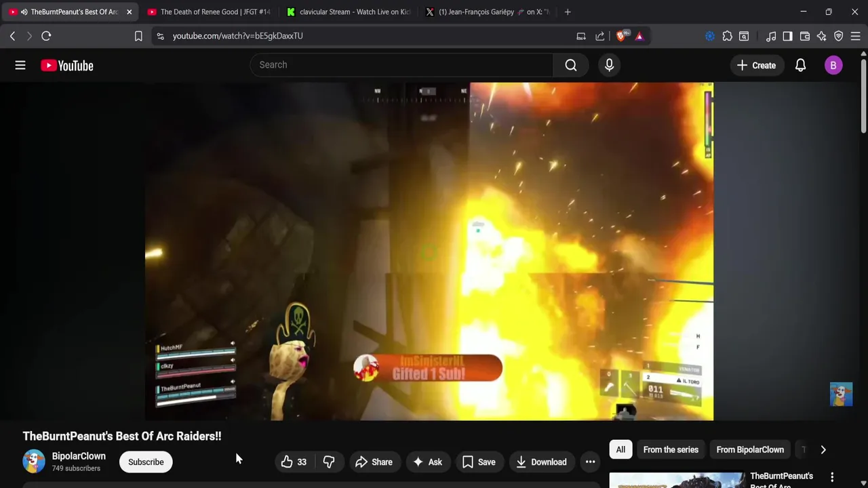Open the browser main menu

coord(856,36)
